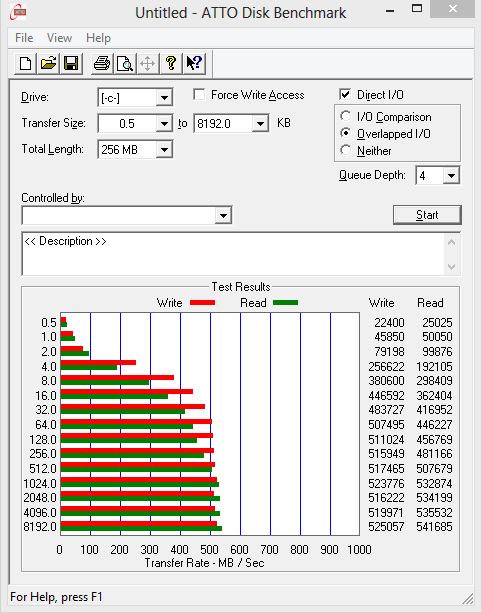Select the Overlapped I/O radio button

pyautogui.click(x=345, y=133)
